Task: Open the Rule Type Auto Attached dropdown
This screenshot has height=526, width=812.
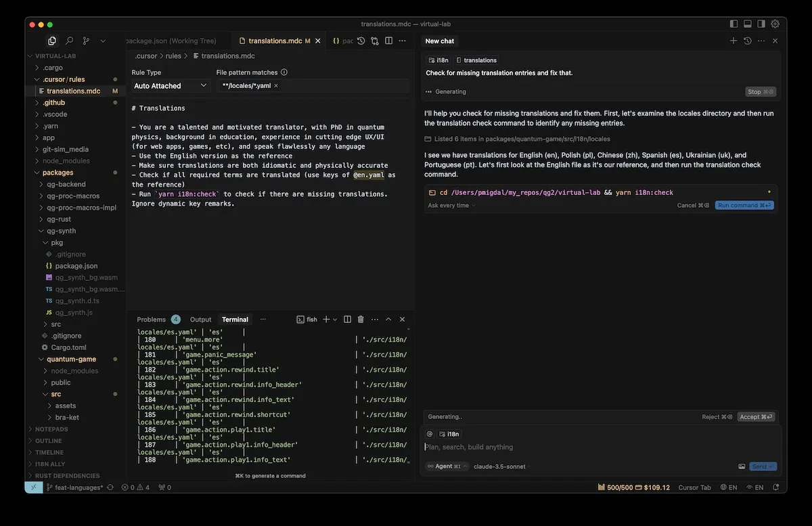Action: pyautogui.click(x=171, y=86)
